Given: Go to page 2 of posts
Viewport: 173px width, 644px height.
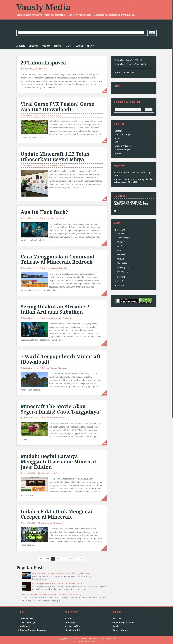Looking at the screenshot, I should 57,559.
